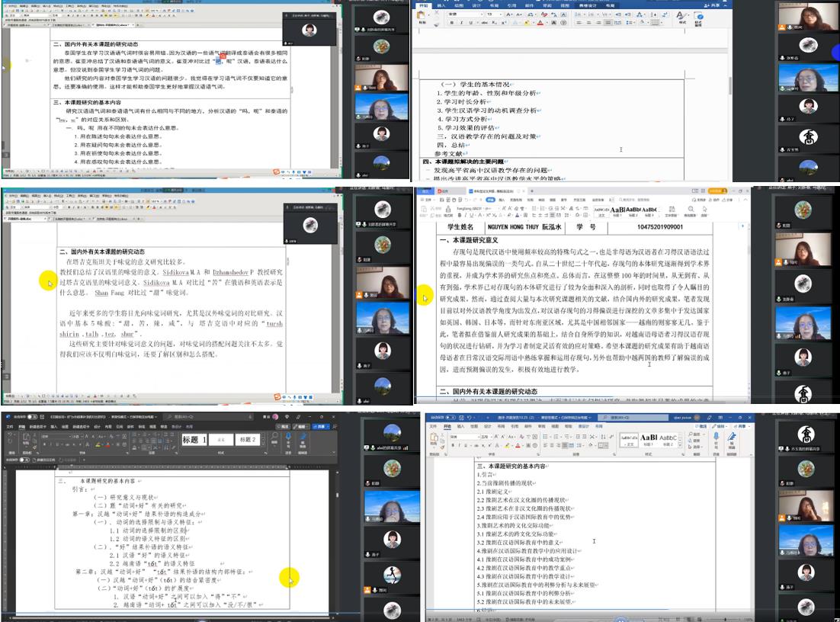Click the AaBl heading style in bottom-right Word

click(x=649, y=439)
